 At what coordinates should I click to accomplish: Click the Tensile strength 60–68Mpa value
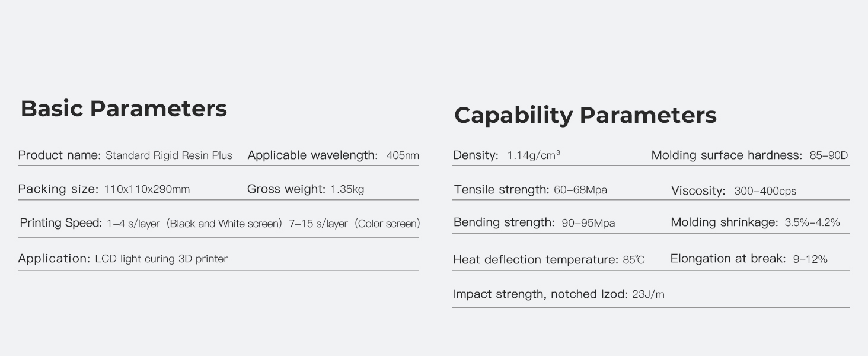click(x=580, y=190)
